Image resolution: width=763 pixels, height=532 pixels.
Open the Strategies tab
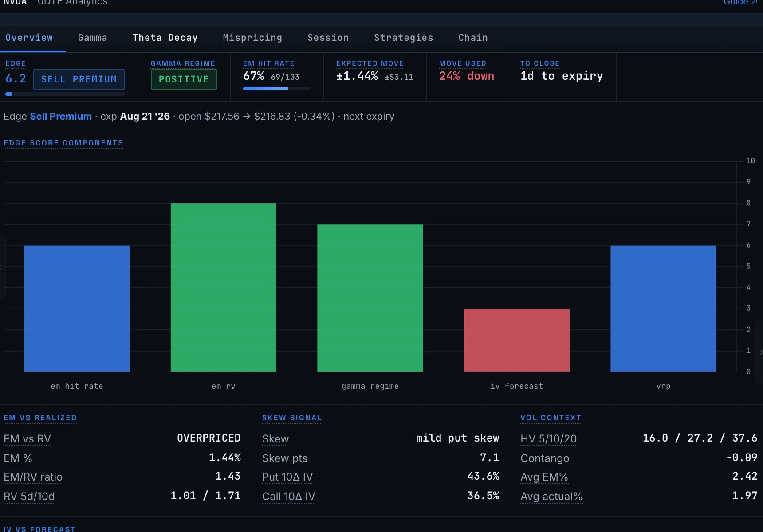404,38
